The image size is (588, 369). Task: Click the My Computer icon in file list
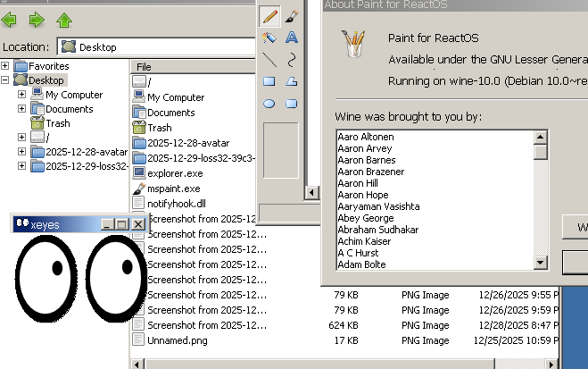pyautogui.click(x=139, y=96)
